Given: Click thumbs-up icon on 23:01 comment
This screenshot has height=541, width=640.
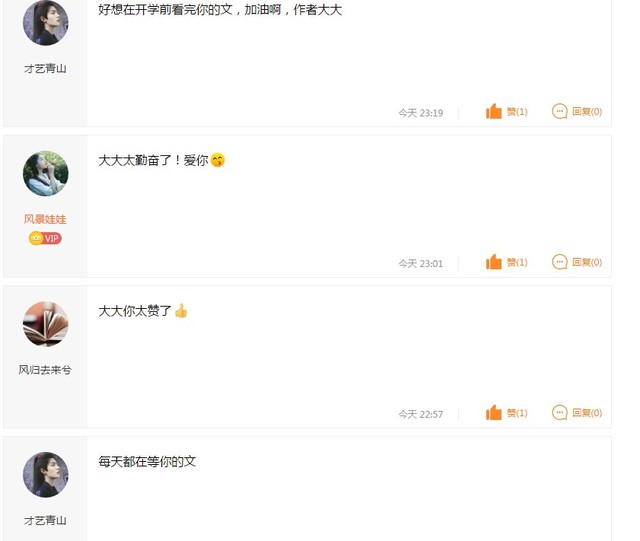Looking at the screenshot, I should 493,262.
